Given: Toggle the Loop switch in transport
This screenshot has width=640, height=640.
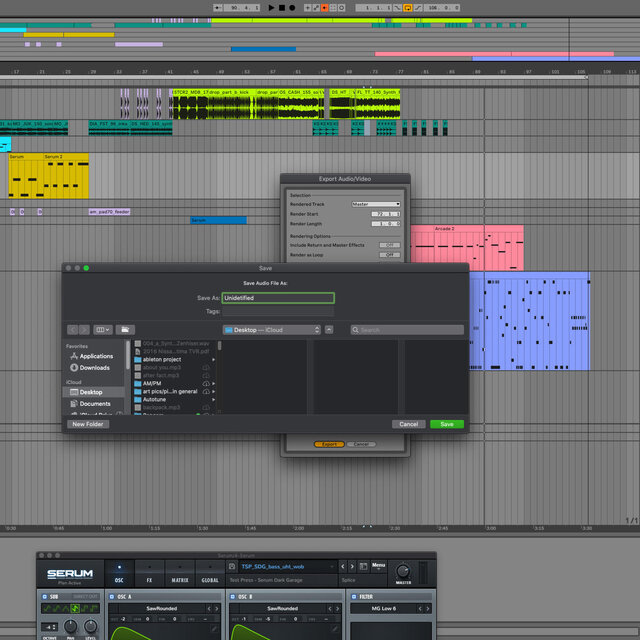Looking at the screenshot, I should tap(406, 7).
